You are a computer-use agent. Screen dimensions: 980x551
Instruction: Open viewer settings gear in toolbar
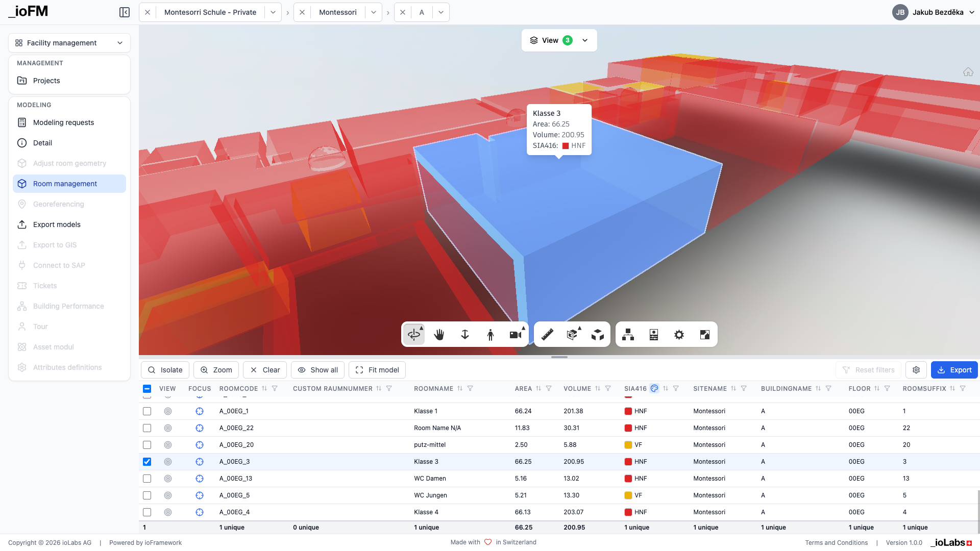click(x=679, y=335)
